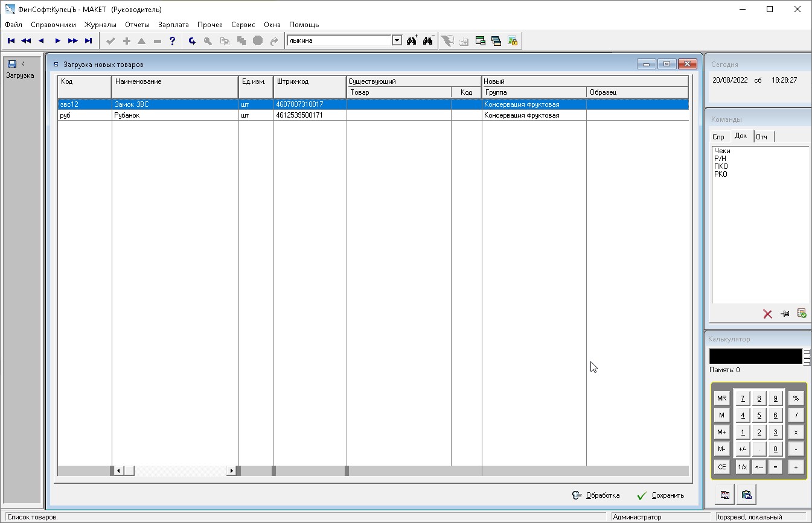The image size is (812, 523).
Task: Click binoculars with minus search icon
Action: (x=428, y=41)
